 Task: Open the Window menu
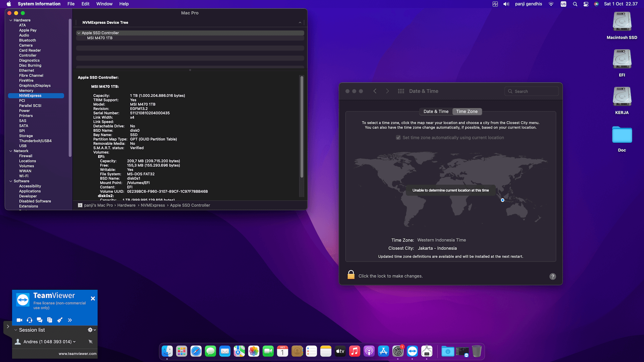click(104, 4)
